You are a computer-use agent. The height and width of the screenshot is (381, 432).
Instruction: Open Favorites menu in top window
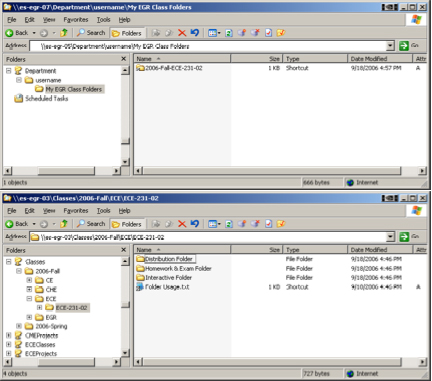(76, 20)
